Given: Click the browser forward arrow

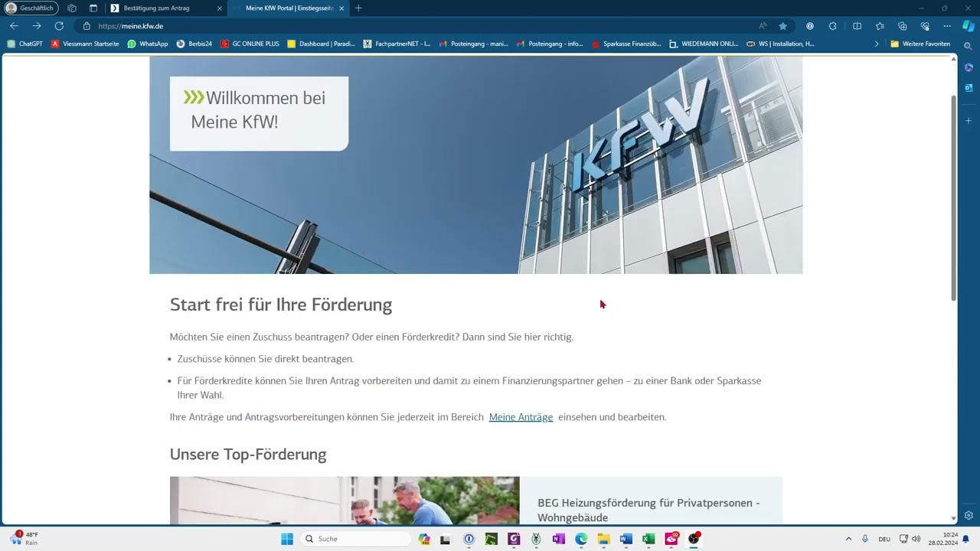Looking at the screenshot, I should [x=36, y=26].
